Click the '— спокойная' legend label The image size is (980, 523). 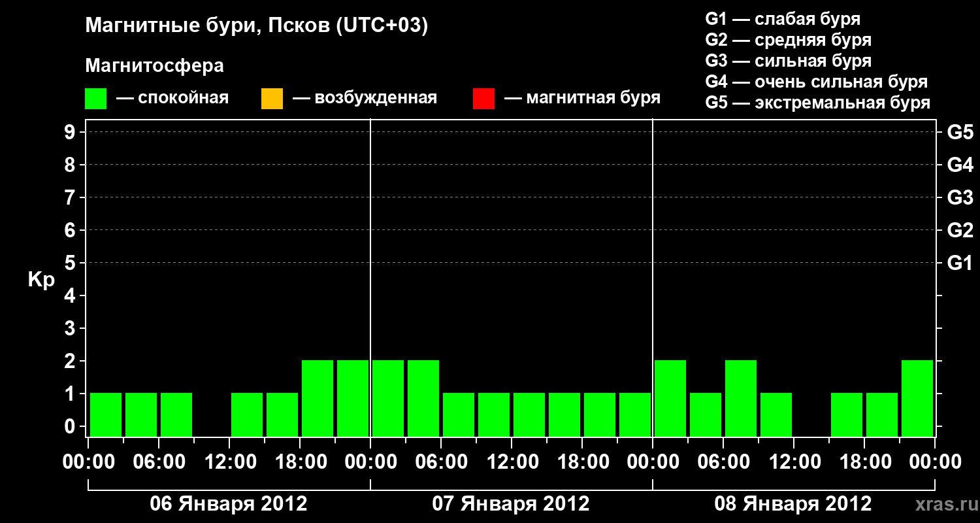coord(172,99)
